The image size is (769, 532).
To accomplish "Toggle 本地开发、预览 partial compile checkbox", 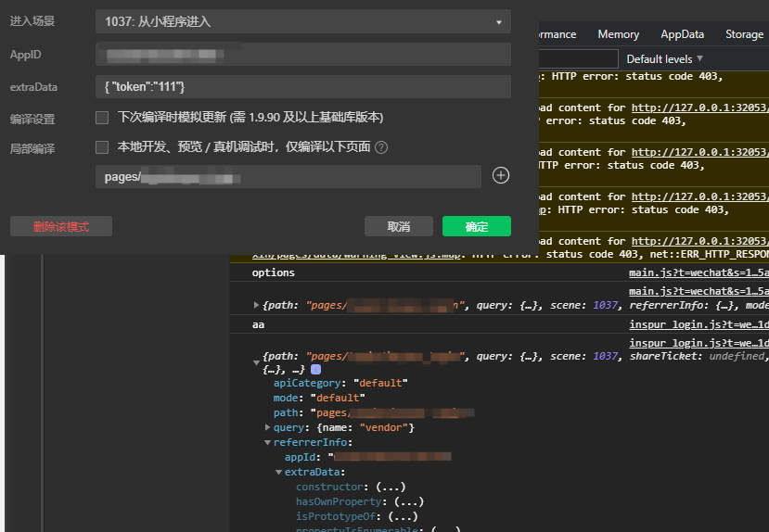I will coord(102,147).
